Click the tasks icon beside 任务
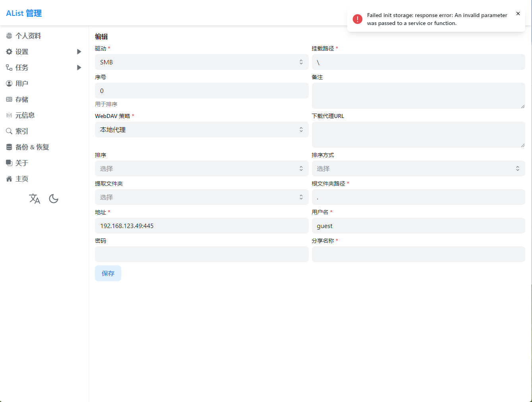Image resolution: width=532 pixels, height=402 pixels. [9, 68]
